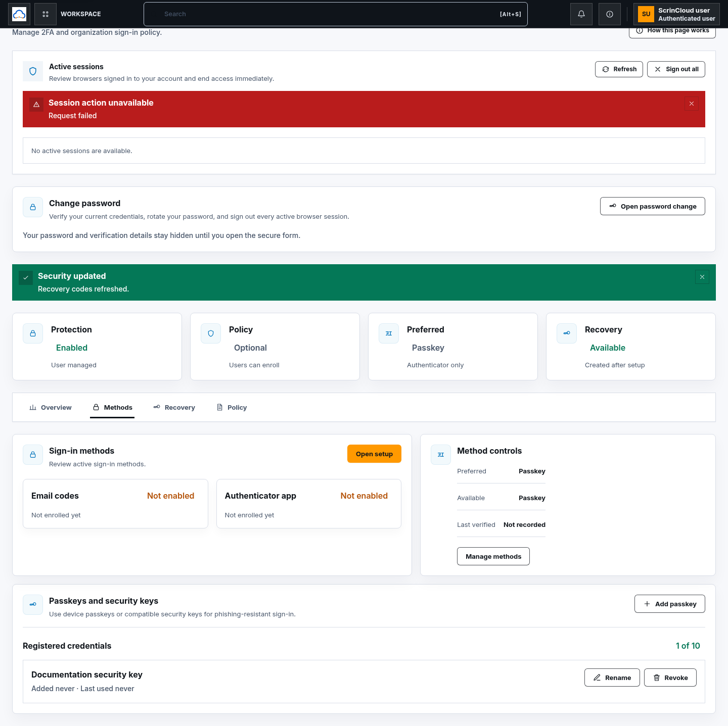Click the Preferred card icon
This screenshot has height=726, width=728.
(x=389, y=333)
